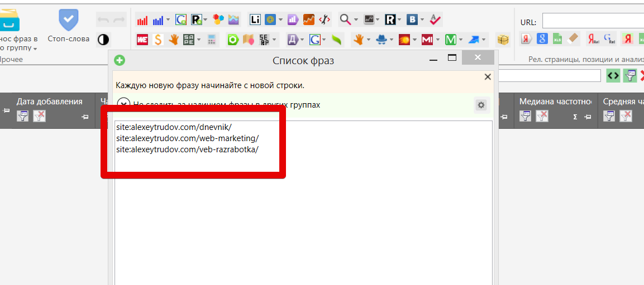
Task: Click the red 'WE' icon
Action: point(142,40)
